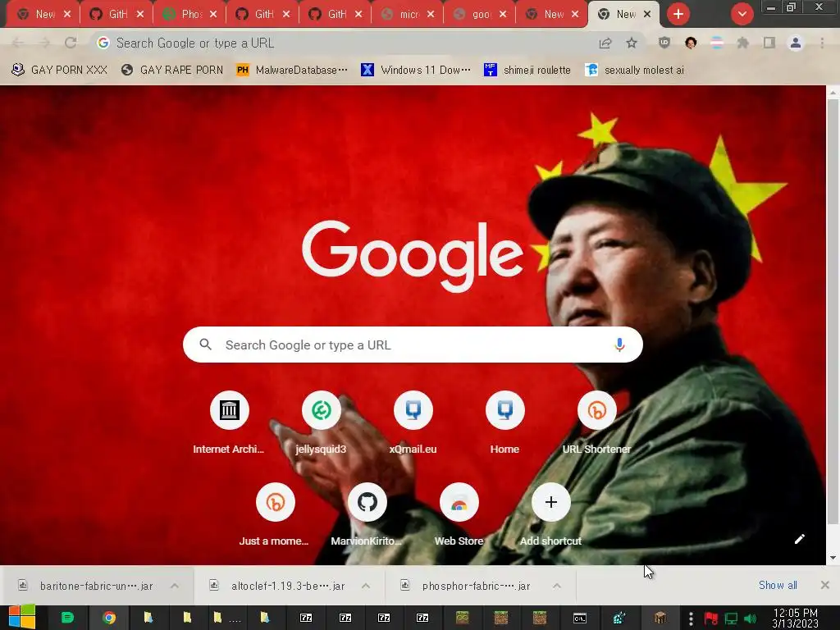Click the magnifier icon in the search box

point(206,345)
